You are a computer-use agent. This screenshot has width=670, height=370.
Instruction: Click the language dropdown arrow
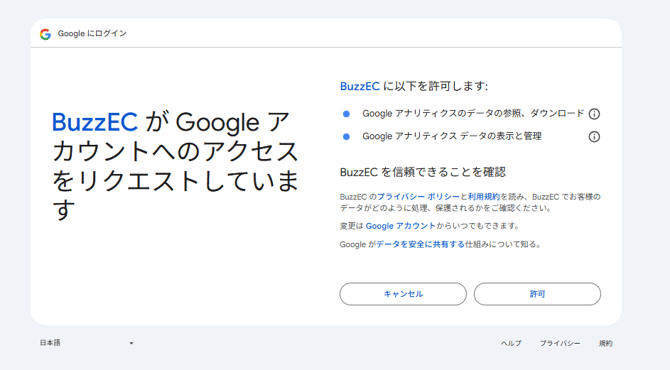pyautogui.click(x=131, y=343)
